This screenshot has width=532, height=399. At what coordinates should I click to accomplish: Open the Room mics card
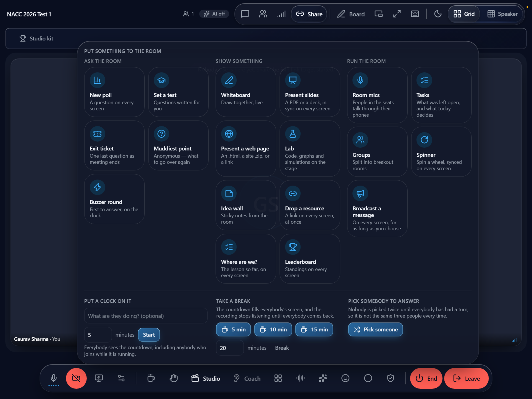377,95
